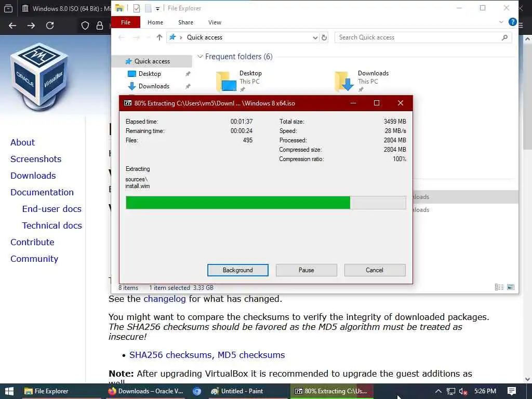This screenshot has height=399, width=532.
Task: Open the Home ribbon tab
Action: 155,22
